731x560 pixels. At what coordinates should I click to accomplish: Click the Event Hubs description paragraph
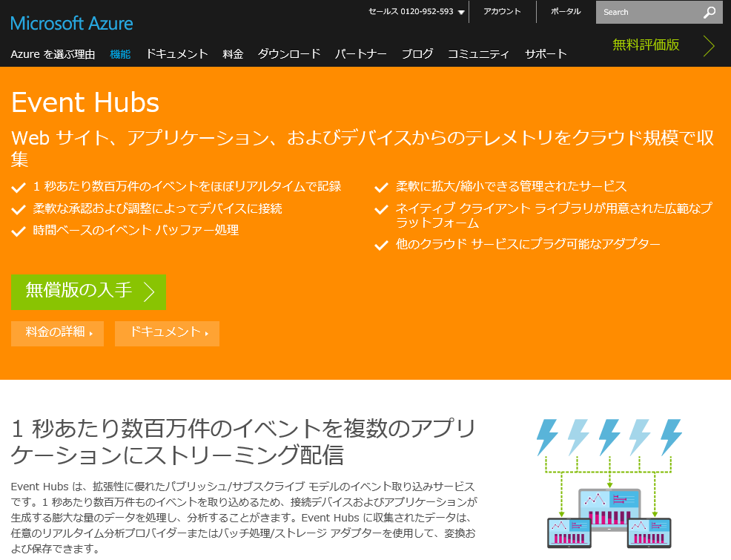point(243,517)
